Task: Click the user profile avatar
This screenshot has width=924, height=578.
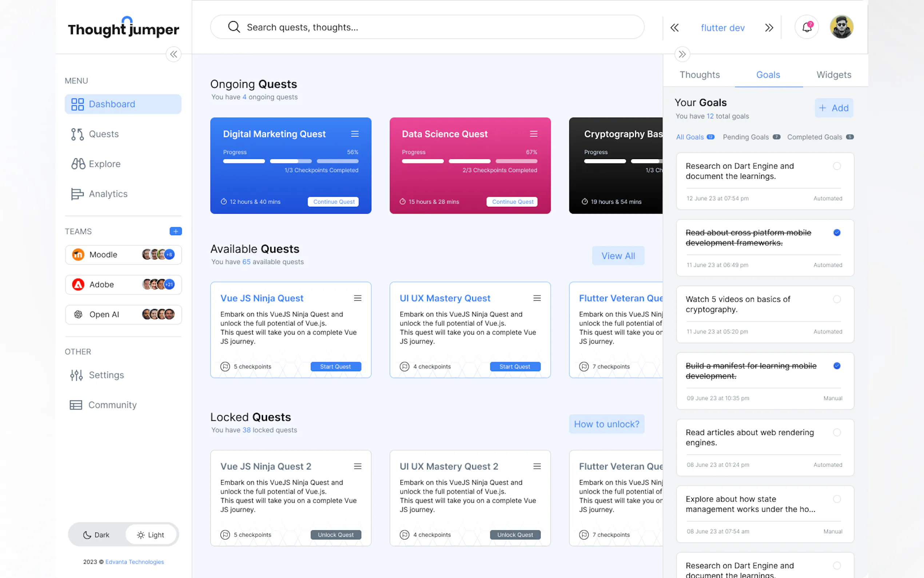Action: click(841, 27)
